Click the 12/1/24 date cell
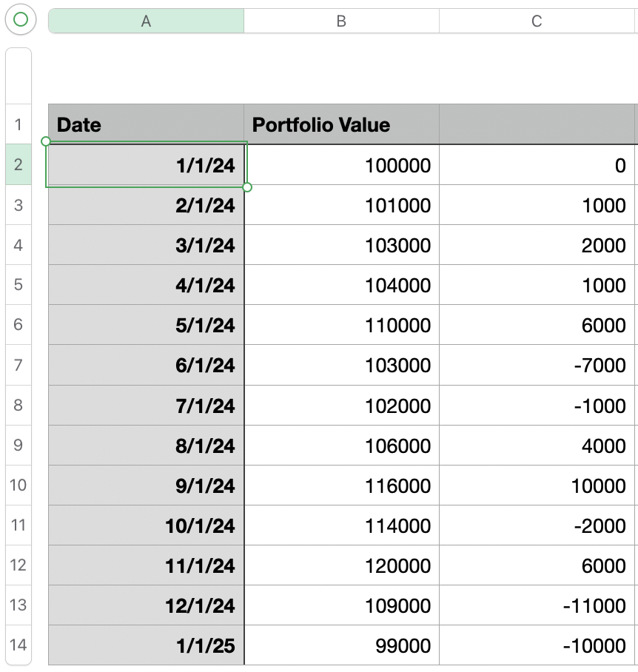The image size is (638, 672). 146,605
